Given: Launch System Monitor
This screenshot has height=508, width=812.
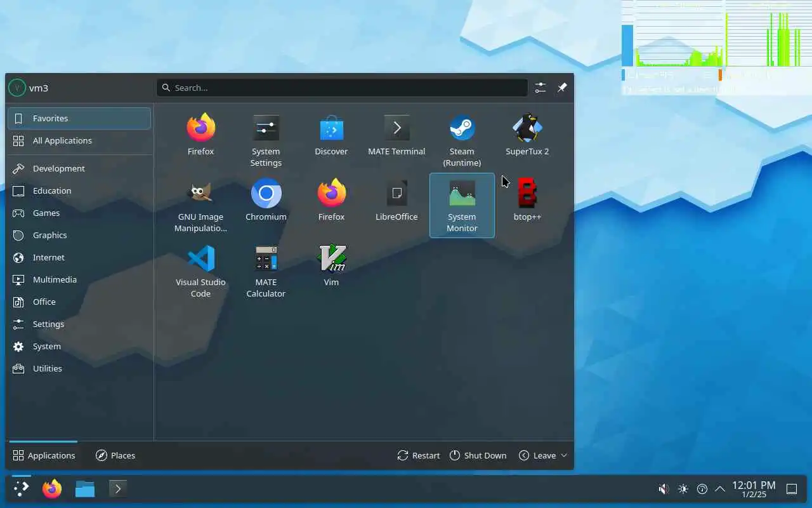Looking at the screenshot, I should (x=462, y=206).
